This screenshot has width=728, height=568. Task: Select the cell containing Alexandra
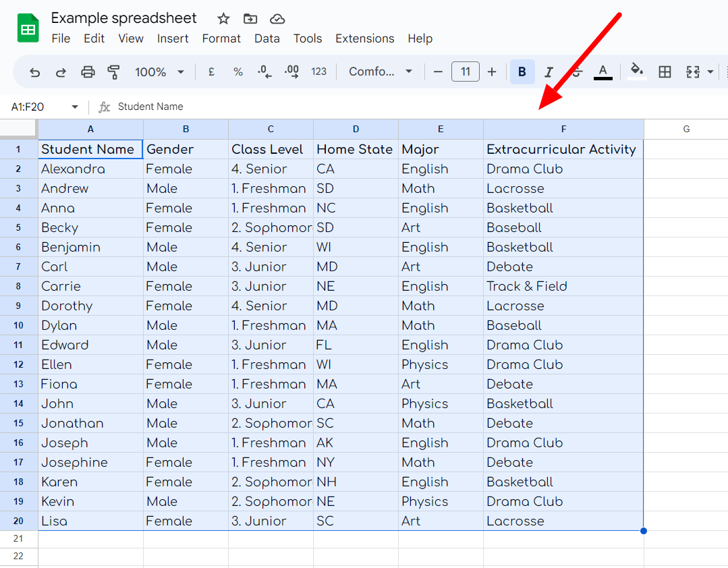90,169
